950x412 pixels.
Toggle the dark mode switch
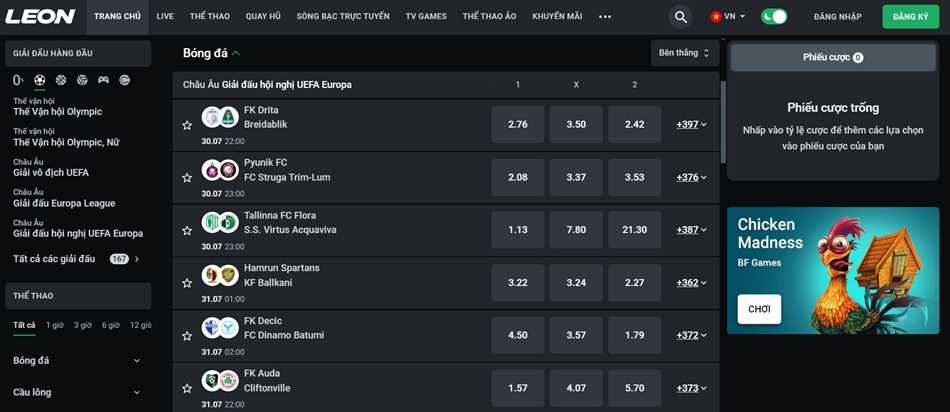(x=773, y=17)
